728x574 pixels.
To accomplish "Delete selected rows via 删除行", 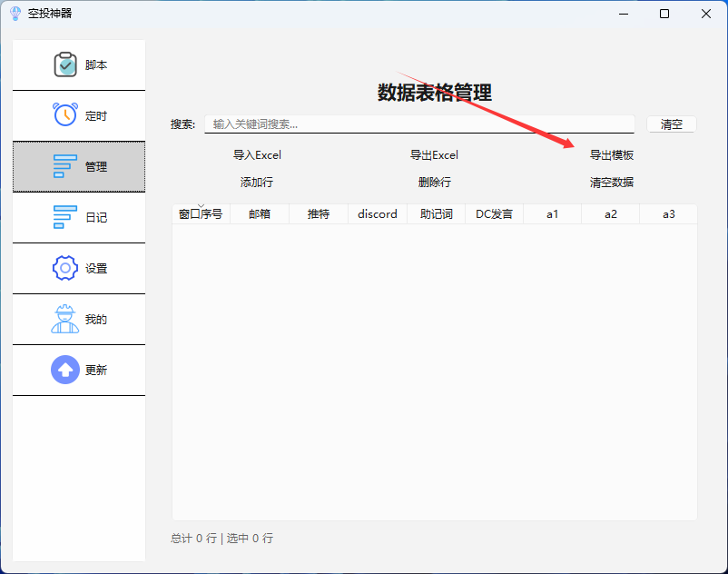I will (435, 183).
